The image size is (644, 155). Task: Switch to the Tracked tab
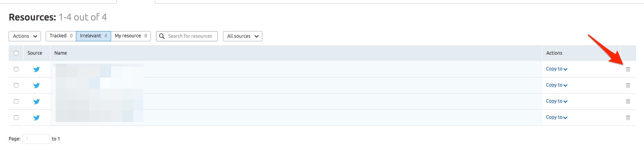pos(61,36)
